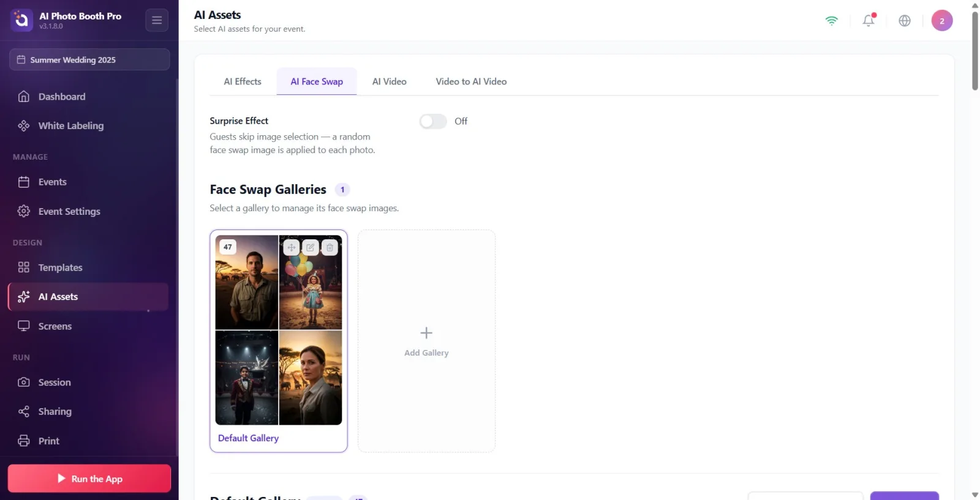Viewport: 980px width, 500px height.
Task: Open Print settings
Action: point(88,441)
